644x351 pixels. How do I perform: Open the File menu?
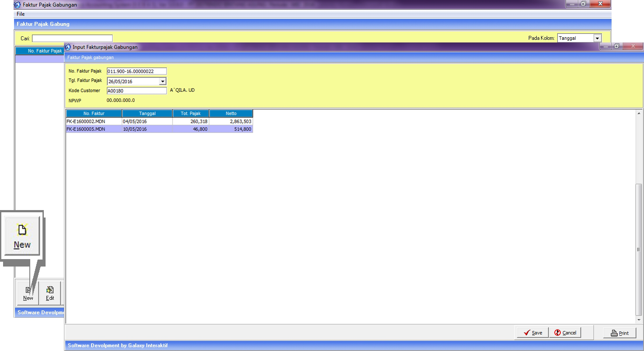[21, 14]
